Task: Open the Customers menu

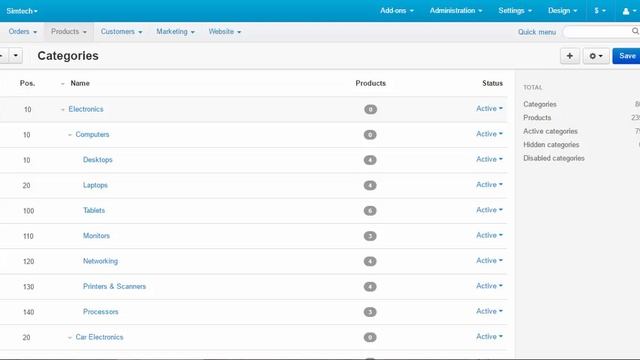Action: pos(121,31)
